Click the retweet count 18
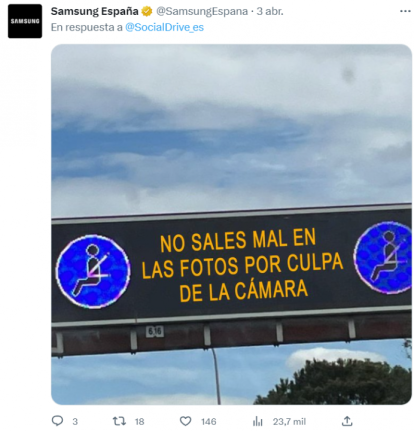The image size is (414, 431). point(139,422)
